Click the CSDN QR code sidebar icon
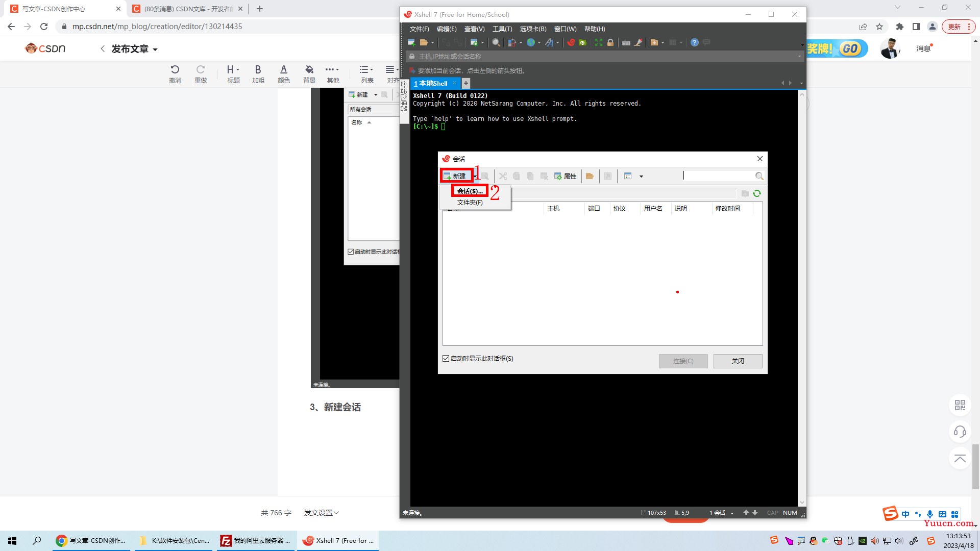The image size is (980, 551). pyautogui.click(x=960, y=405)
